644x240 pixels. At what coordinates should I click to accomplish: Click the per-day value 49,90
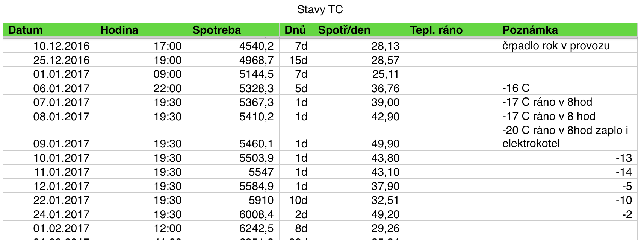pos(385,144)
